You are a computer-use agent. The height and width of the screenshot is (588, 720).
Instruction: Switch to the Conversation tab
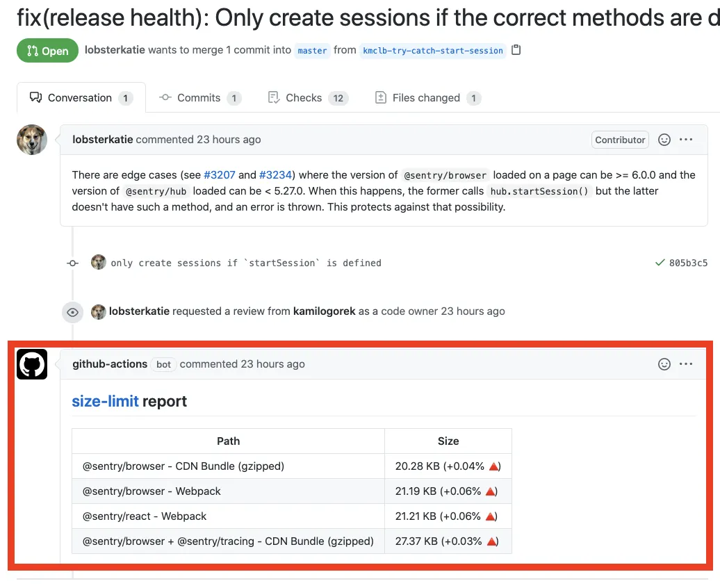[80, 98]
